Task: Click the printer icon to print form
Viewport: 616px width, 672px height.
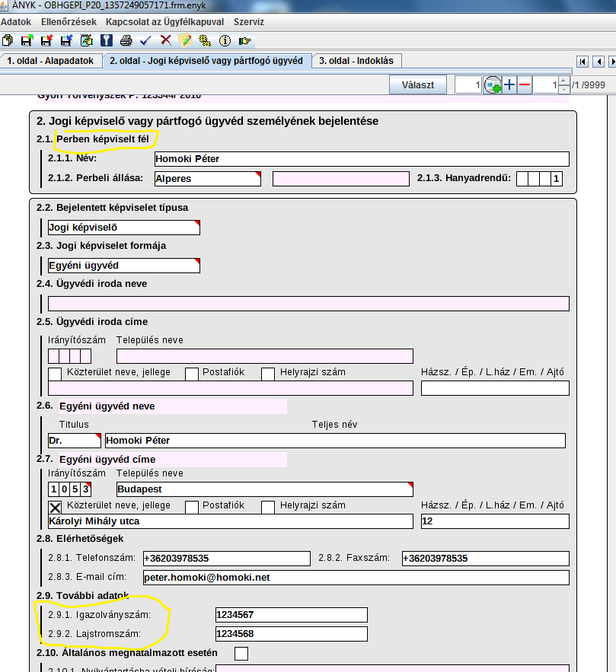Action: 126,40
